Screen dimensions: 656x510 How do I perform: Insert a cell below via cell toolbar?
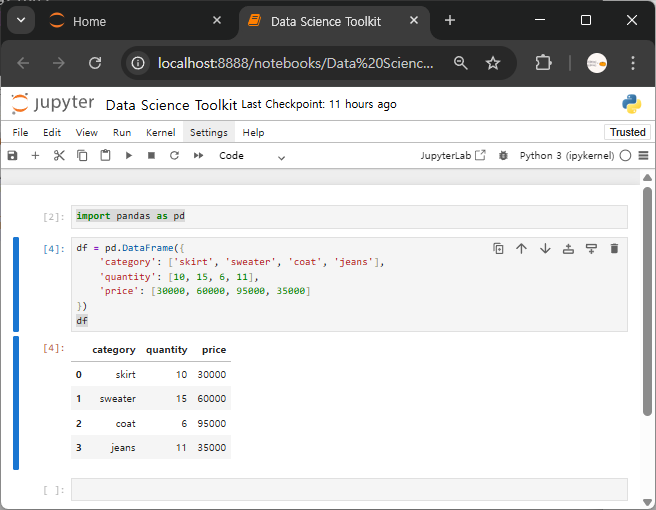pyautogui.click(x=591, y=249)
